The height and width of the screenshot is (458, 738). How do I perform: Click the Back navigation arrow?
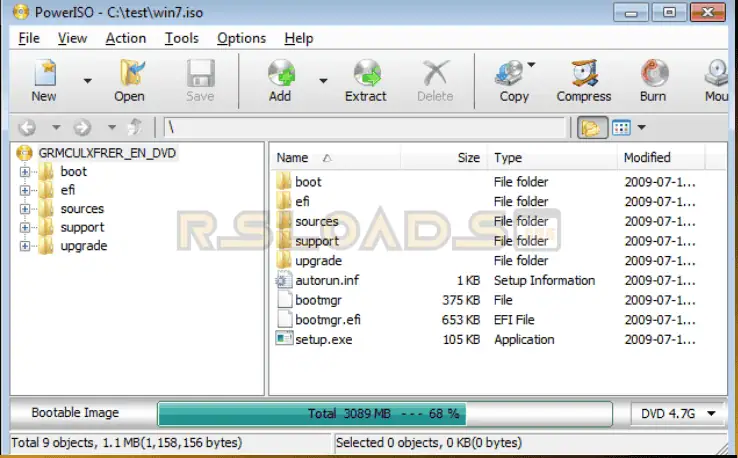pos(27,127)
